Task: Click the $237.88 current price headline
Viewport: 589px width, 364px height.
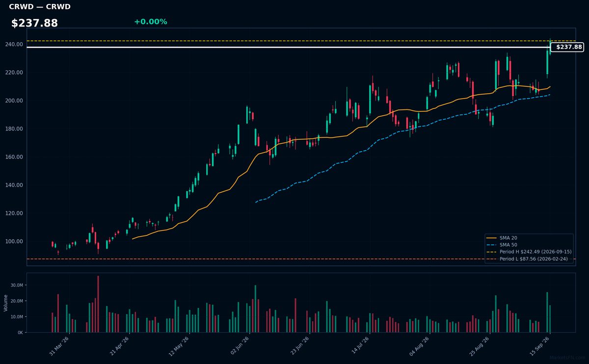Action: (x=34, y=23)
